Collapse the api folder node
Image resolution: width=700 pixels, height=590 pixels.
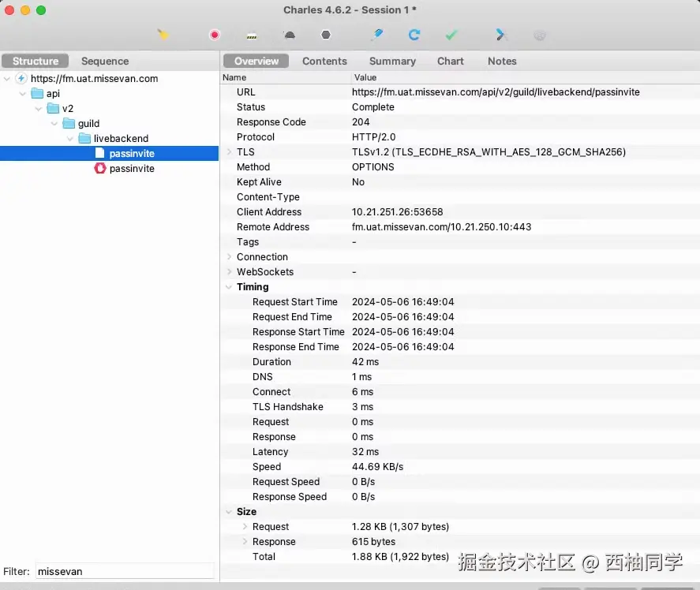pyautogui.click(x=22, y=94)
